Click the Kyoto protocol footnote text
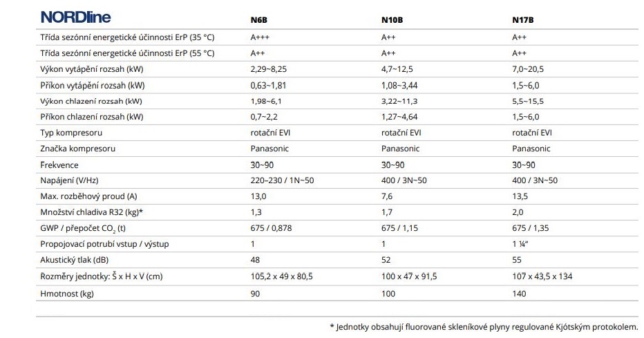644x338 pixels. [x=484, y=327]
